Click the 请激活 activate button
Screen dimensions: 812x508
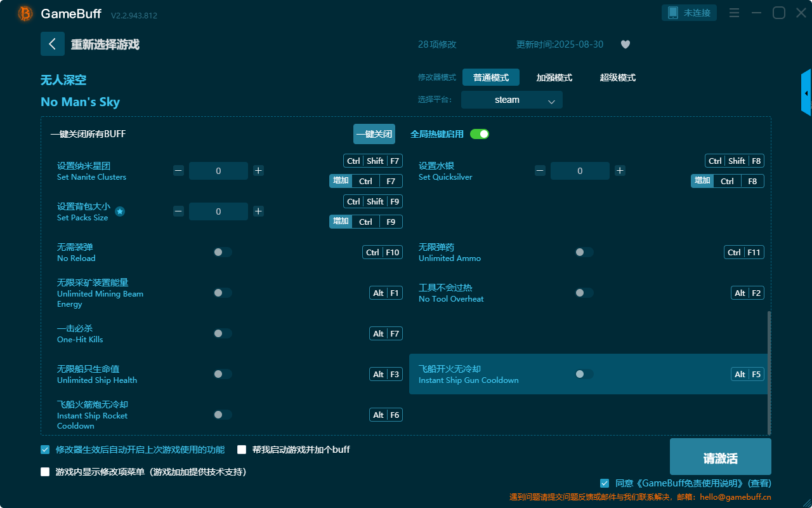[x=721, y=457]
